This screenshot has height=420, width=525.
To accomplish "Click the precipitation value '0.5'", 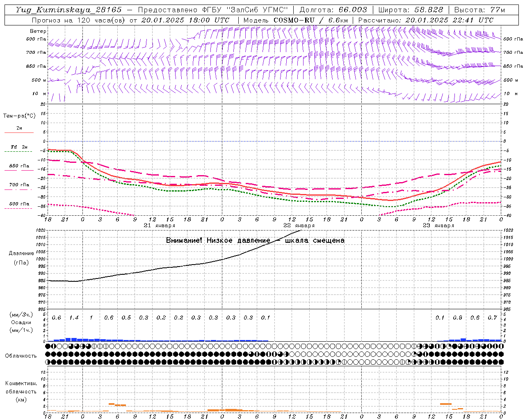I will click(126, 318).
